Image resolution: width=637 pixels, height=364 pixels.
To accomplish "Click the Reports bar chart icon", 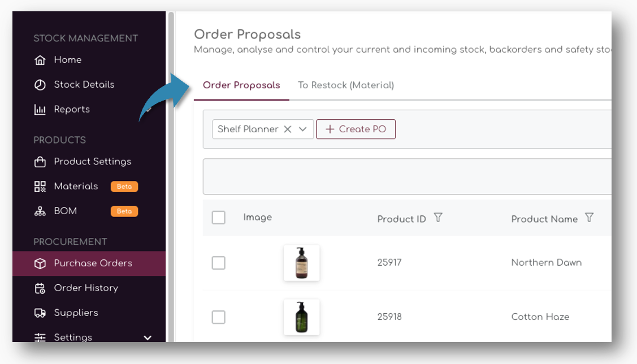I will [x=40, y=110].
